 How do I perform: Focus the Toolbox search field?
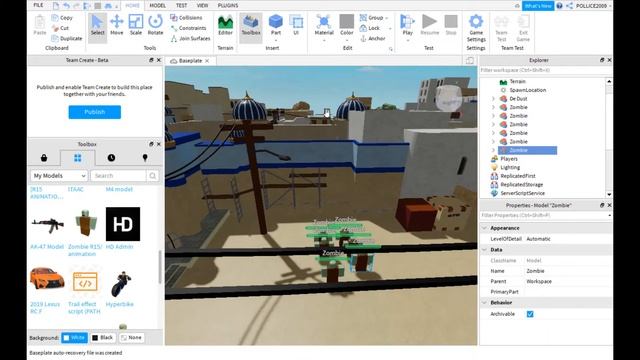pos(118,176)
